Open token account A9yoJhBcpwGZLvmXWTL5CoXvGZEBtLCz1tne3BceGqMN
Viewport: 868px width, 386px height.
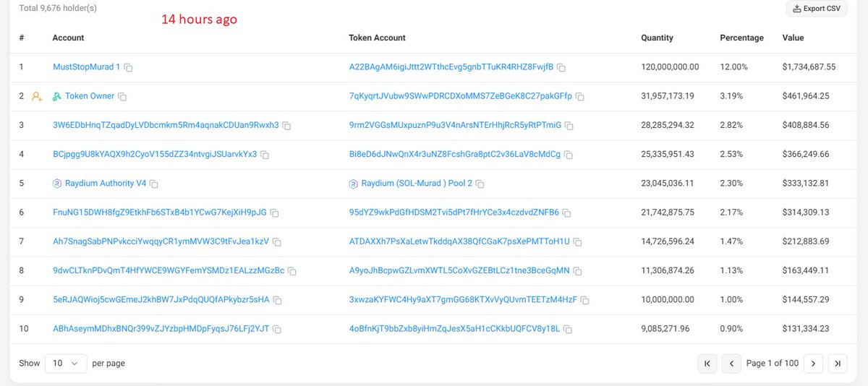point(460,271)
